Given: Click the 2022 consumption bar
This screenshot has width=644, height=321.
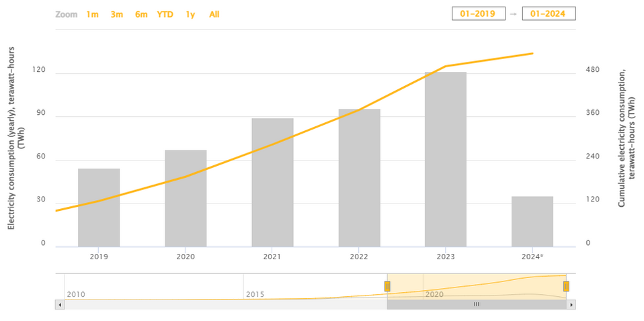Looking at the screenshot, I should click(360, 178).
